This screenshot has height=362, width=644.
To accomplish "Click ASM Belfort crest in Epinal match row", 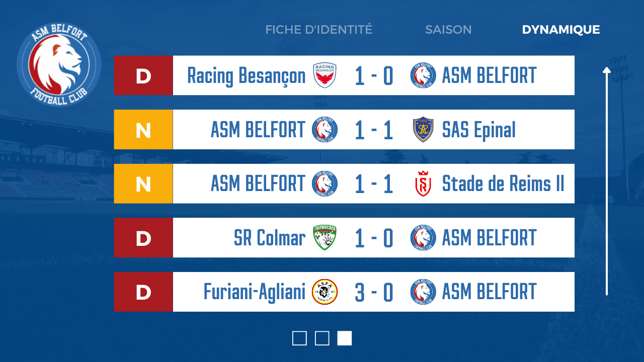I will point(325,130).
